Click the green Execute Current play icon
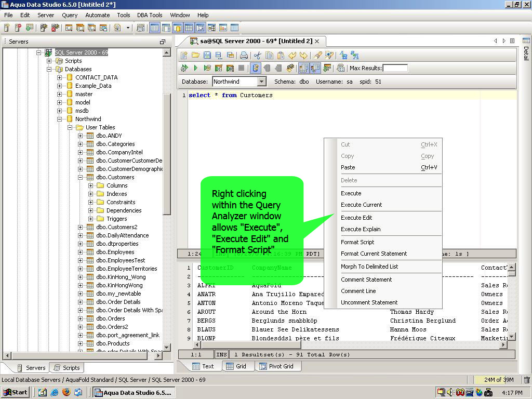 point(196,68)
